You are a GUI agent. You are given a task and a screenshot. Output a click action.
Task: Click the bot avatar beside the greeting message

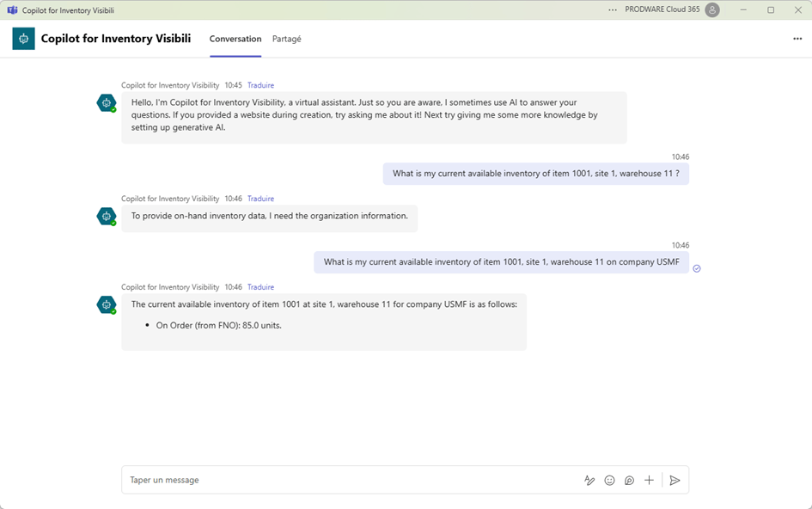(x=107, y=103)
